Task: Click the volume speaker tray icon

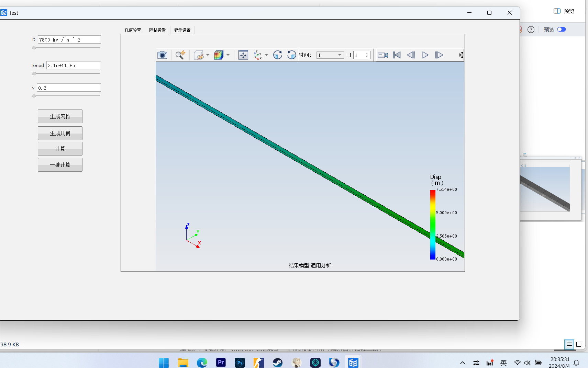Action: (528, 363)
